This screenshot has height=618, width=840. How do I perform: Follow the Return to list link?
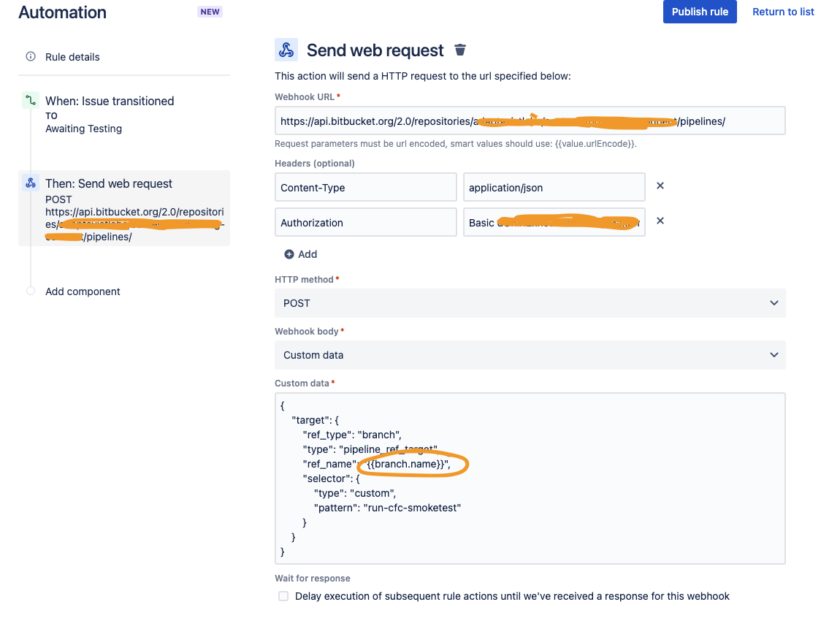click(x=783, y=12)
